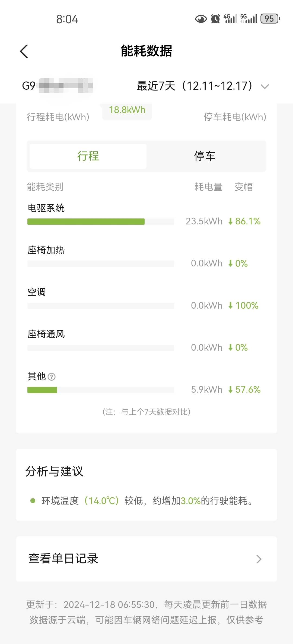Viewport: 293px width, 644px height.
Task: Open 查看单日记录 daily records
Action: pyautogui.click(x=146, y=559)
